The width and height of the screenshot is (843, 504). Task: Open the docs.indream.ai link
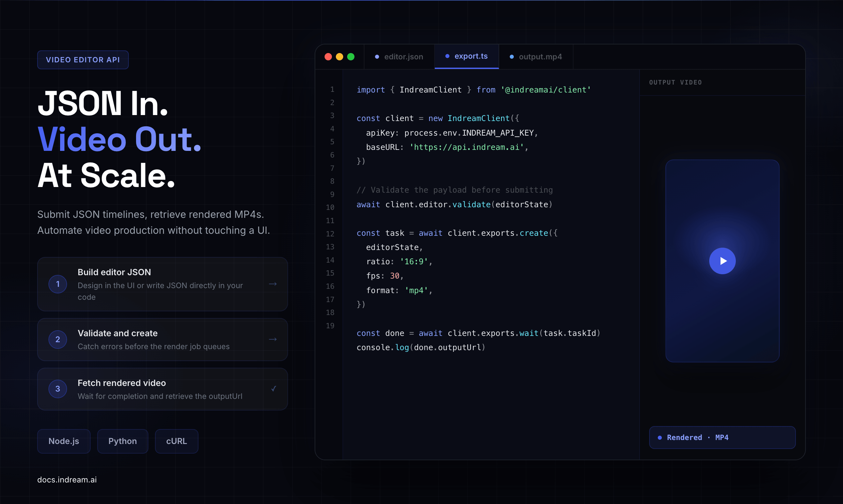[x=67, y=479]
